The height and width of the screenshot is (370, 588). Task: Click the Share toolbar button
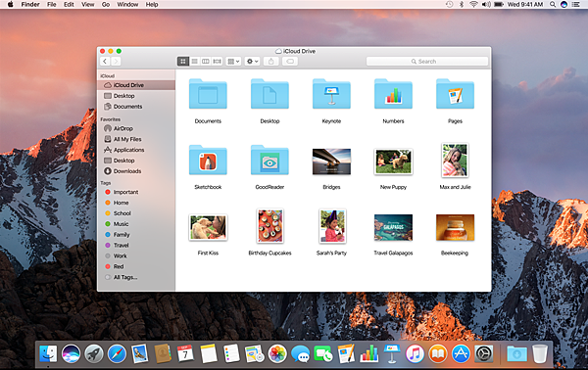point(271,62)
